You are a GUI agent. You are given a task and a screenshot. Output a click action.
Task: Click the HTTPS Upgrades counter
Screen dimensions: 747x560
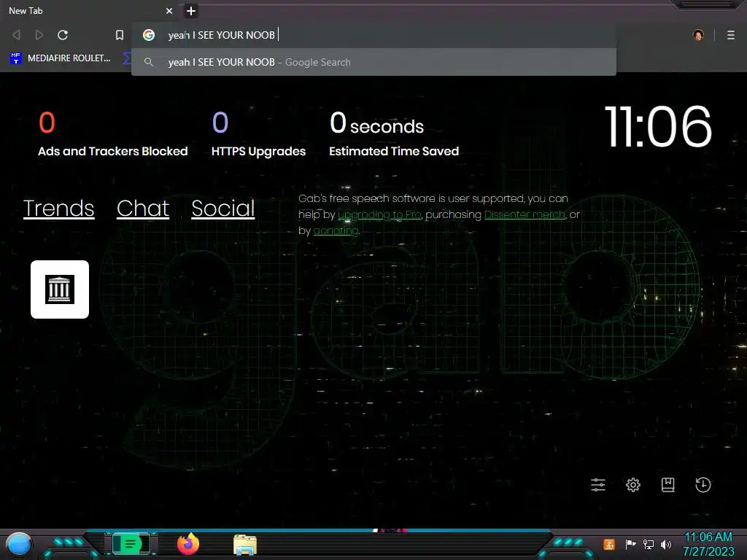coord(258,134)
